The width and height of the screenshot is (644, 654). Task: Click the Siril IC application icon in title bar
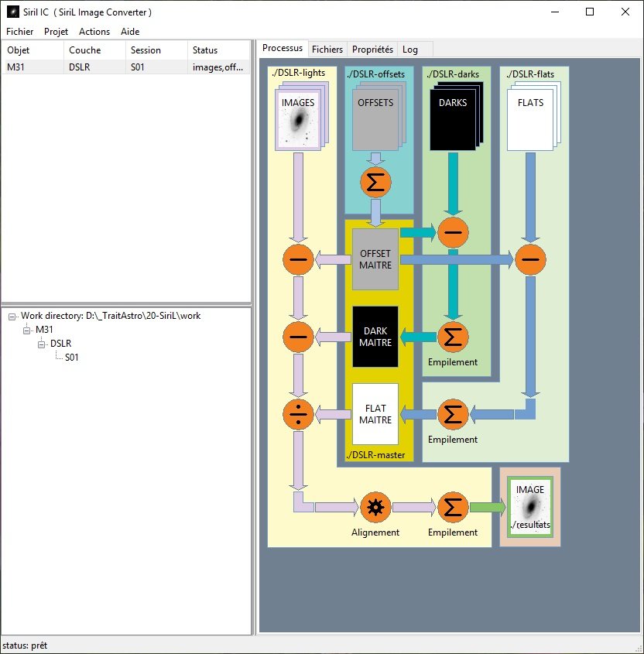(x=13, y=12)
